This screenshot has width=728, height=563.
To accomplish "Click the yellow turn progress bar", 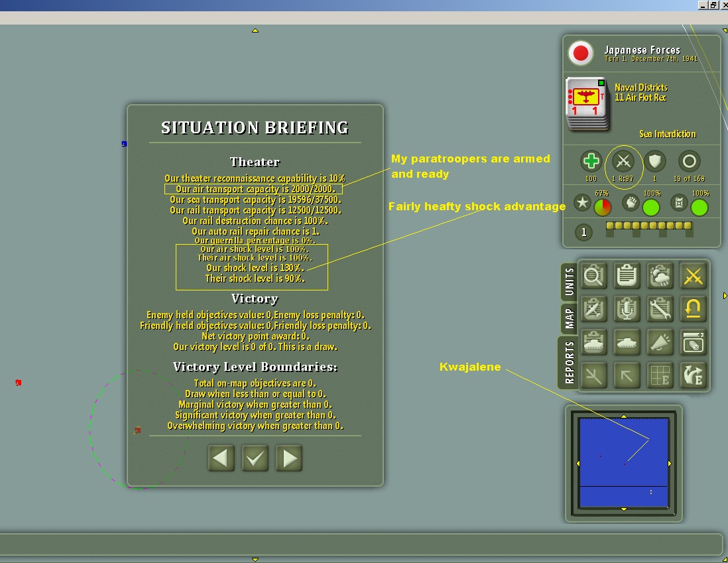I will click(649, 225).
